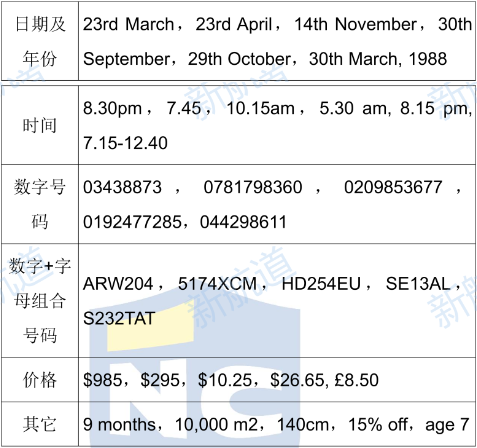477x448 pixels.
Task: Select the 时间 row label
Action: point(40,125)
